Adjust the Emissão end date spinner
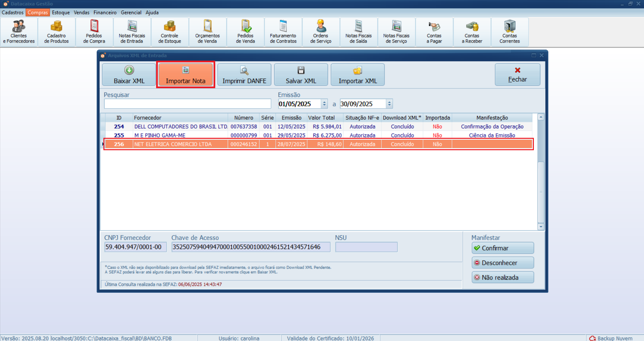 point(389,104)
